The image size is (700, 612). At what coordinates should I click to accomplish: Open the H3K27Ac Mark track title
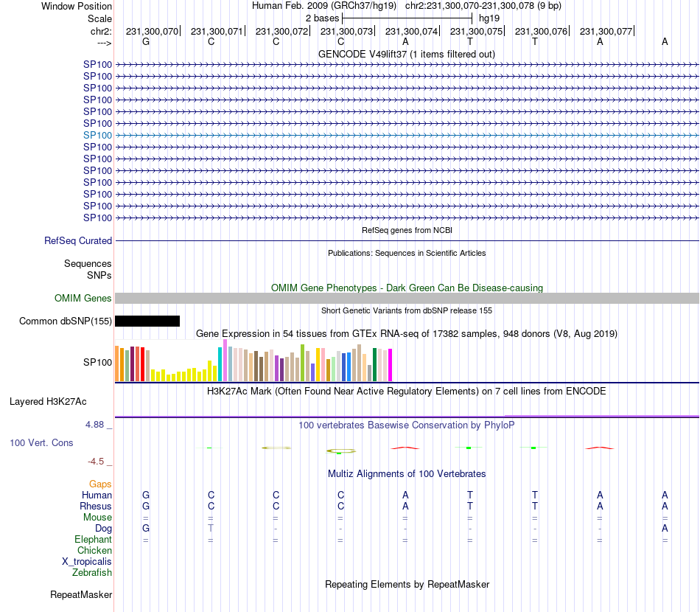point(407,392)
